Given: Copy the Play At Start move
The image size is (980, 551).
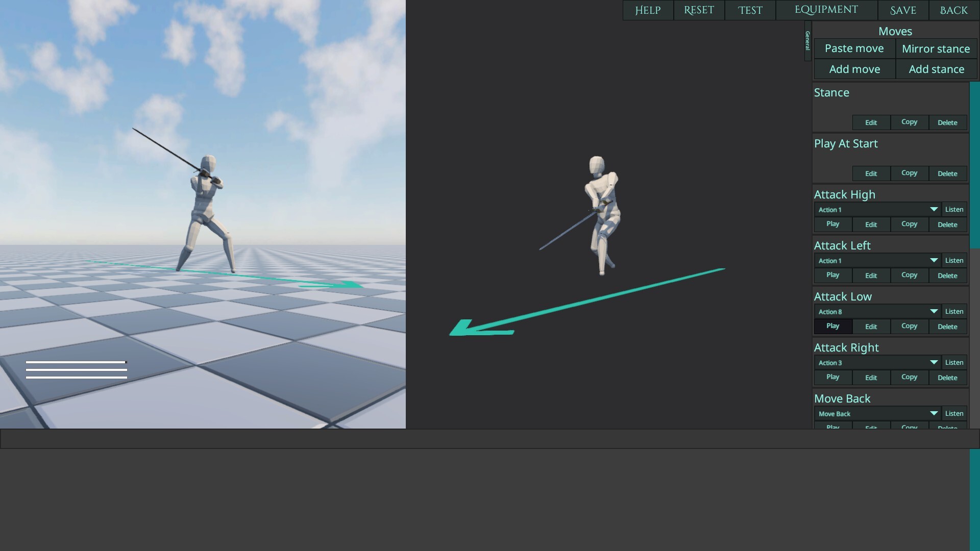Looking at the screenshot, I should (909, 173).
